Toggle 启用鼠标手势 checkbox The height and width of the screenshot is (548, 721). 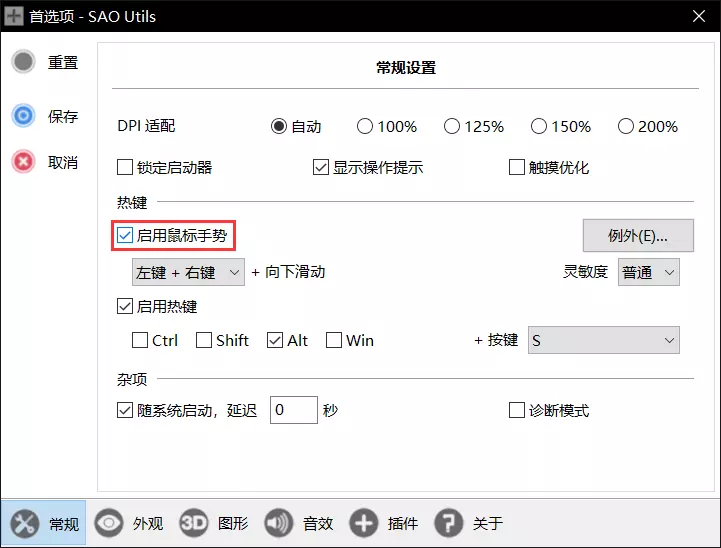click(x=125, y=235)
